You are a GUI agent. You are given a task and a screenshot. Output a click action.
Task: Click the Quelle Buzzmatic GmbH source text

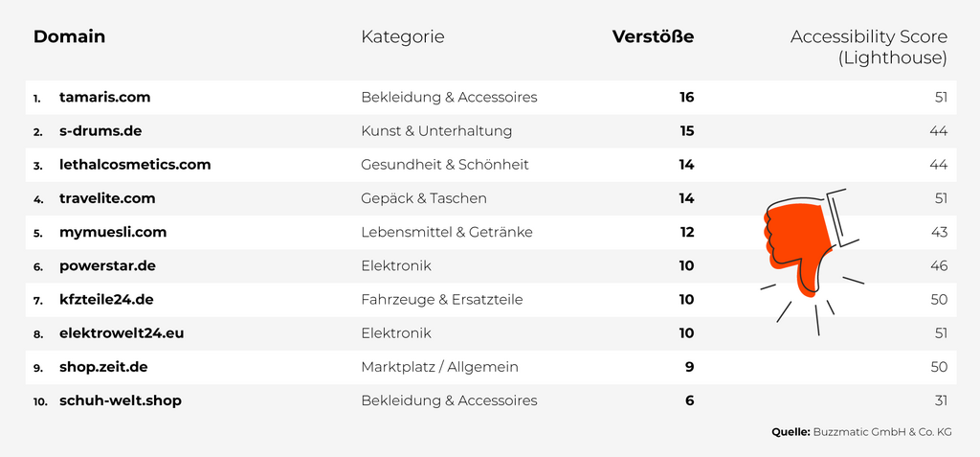[x=861, y=432]
